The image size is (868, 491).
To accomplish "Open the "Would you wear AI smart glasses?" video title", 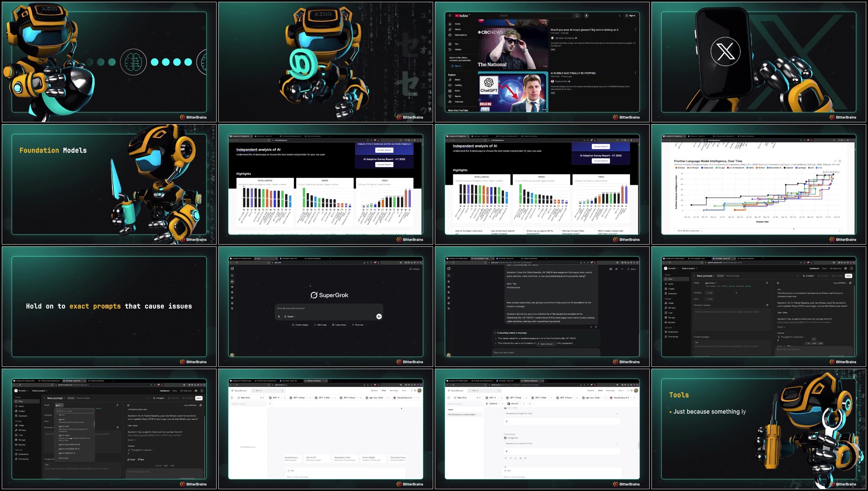I will coord(584,30).
